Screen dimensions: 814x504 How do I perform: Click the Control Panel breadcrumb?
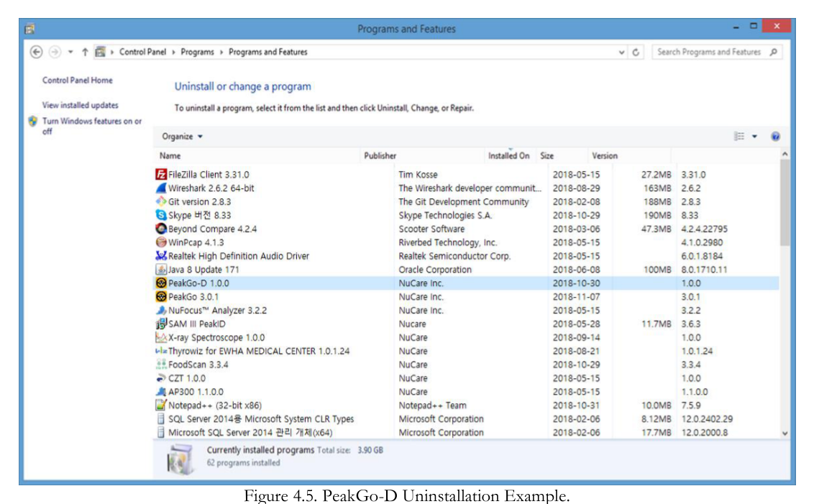point(143,52)
